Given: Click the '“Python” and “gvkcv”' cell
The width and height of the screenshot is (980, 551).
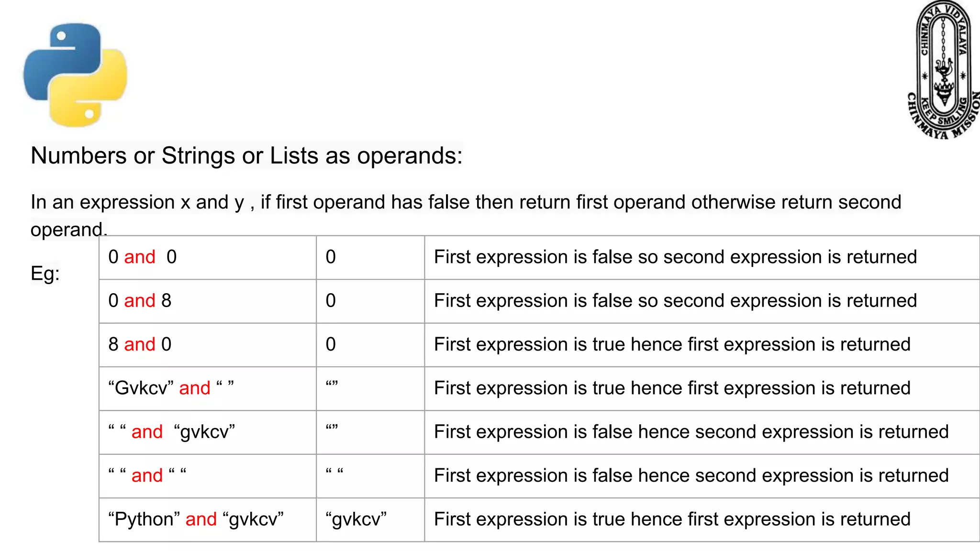Looking at the screenshot, I should pyautogui.click(x=208, y=519).
